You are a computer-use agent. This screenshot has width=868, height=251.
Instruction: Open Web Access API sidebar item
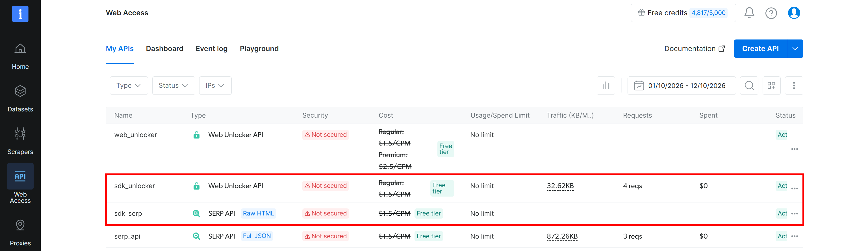[x=20, y=184]
